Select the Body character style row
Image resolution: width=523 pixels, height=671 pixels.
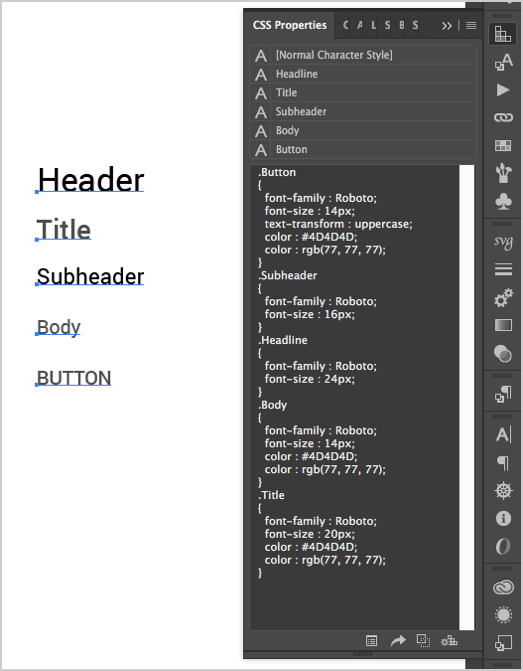point(363,131)
